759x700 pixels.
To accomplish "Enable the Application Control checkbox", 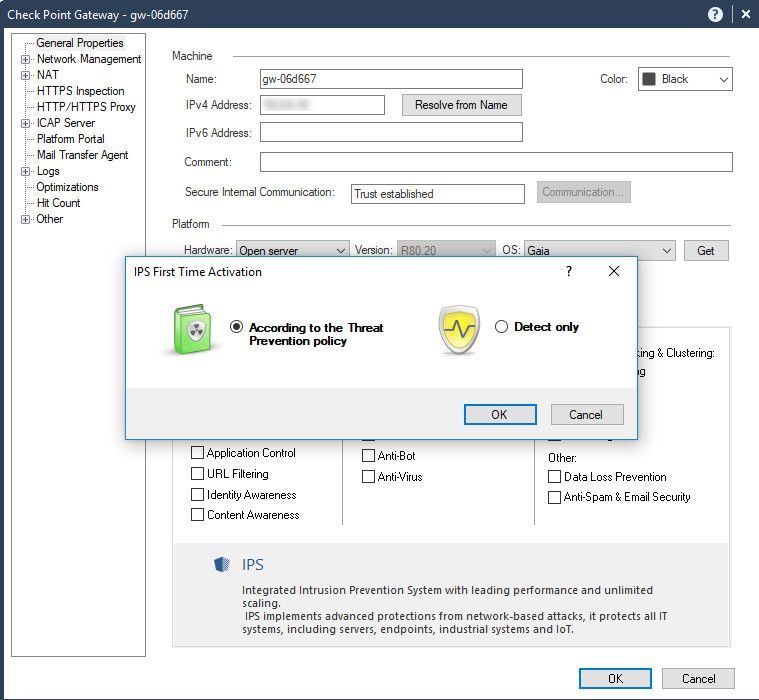I will click(x=197, y=453).
